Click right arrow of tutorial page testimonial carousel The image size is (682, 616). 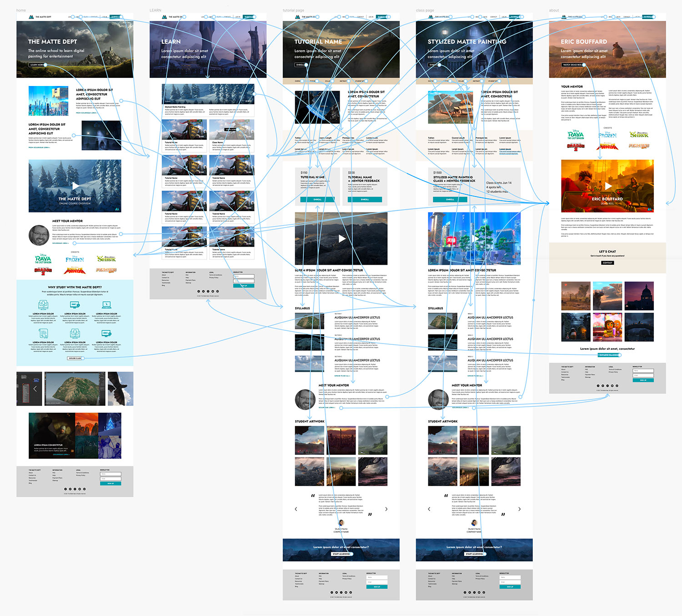point(386,509)
